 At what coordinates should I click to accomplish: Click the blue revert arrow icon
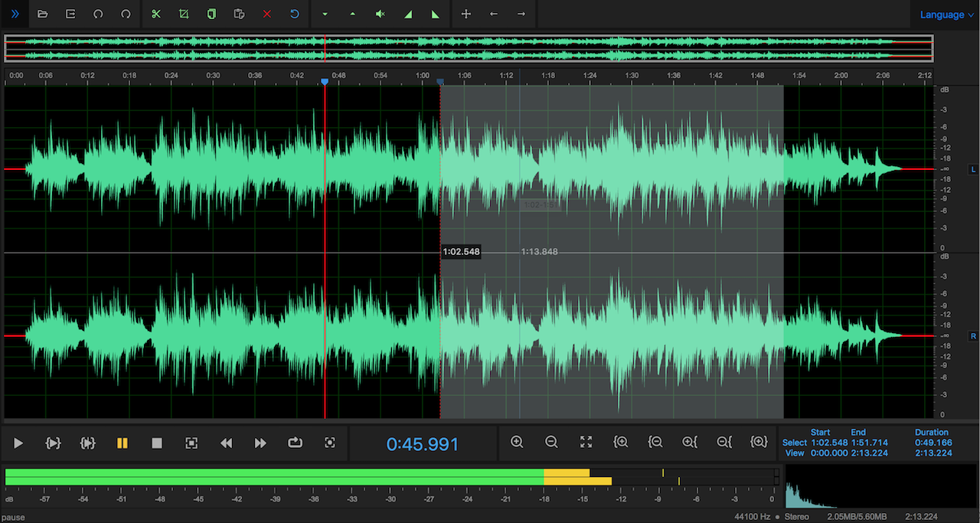pyautogui.click(x=295, y=14)
